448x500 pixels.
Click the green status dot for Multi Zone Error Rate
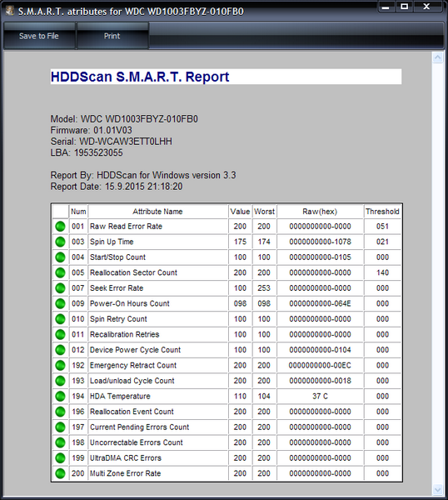point(60,473)
